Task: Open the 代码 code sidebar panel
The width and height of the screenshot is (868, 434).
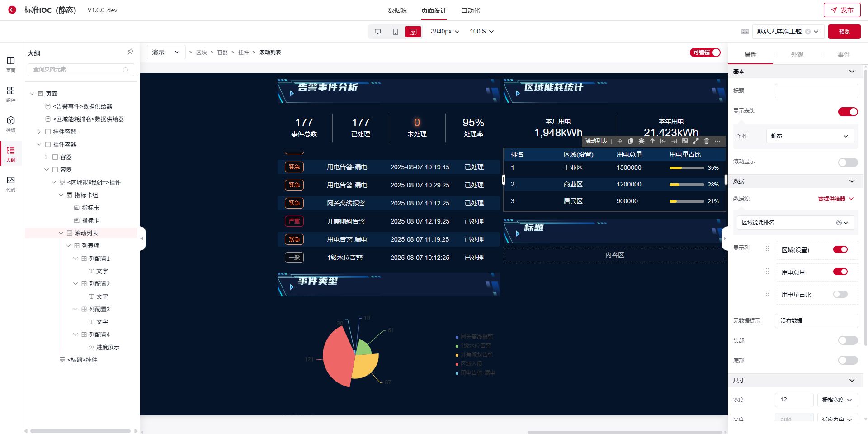Action: pos(11,184)
